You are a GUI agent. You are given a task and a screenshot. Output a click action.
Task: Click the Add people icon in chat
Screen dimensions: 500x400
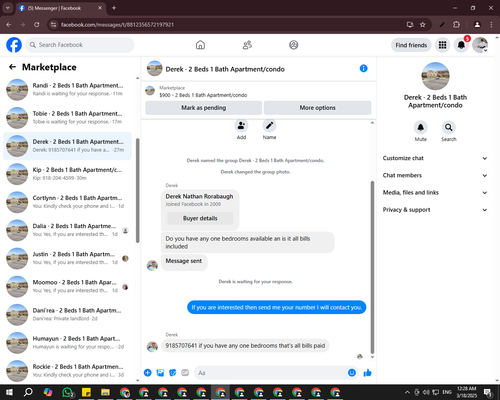(x=241, y=126)
